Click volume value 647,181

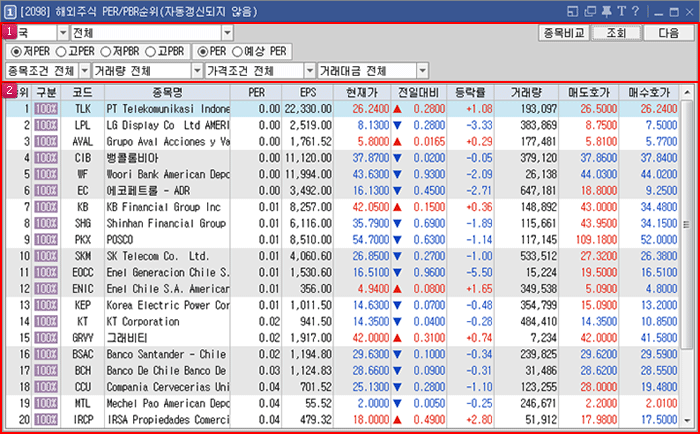click(538, 191)
